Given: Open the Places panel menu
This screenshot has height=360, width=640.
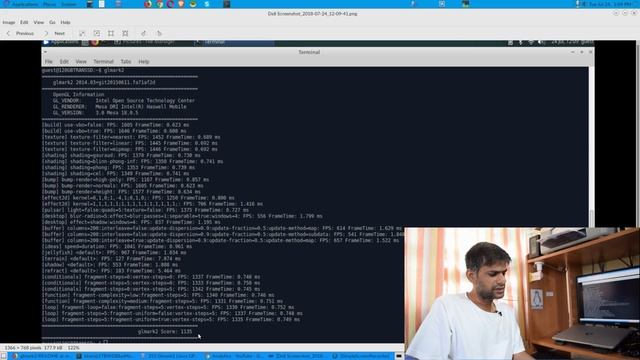Looking at the screenshot, I should tap(49, 4).
